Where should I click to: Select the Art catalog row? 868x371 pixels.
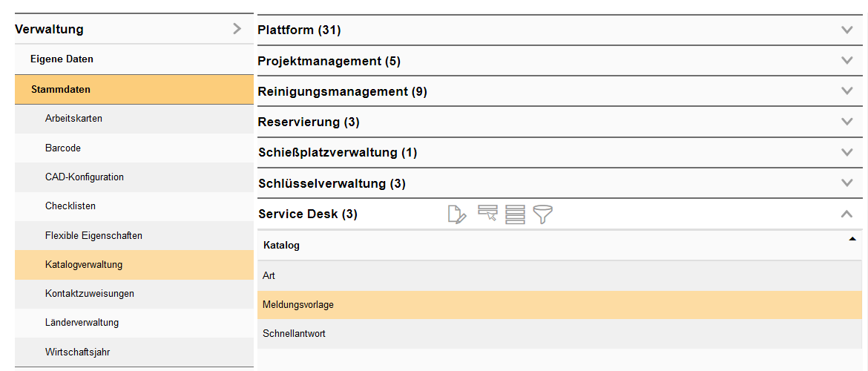click(269, 275)
